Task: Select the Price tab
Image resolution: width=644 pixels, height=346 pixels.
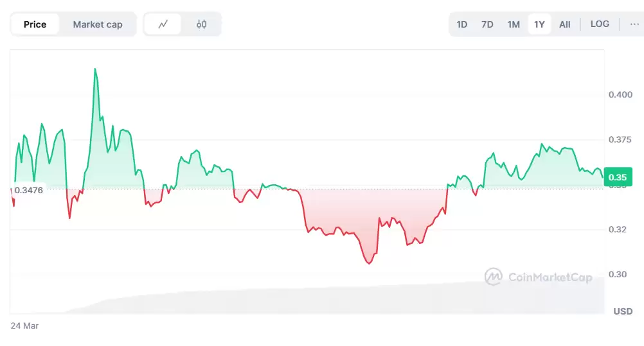Action: pos(35,24)
